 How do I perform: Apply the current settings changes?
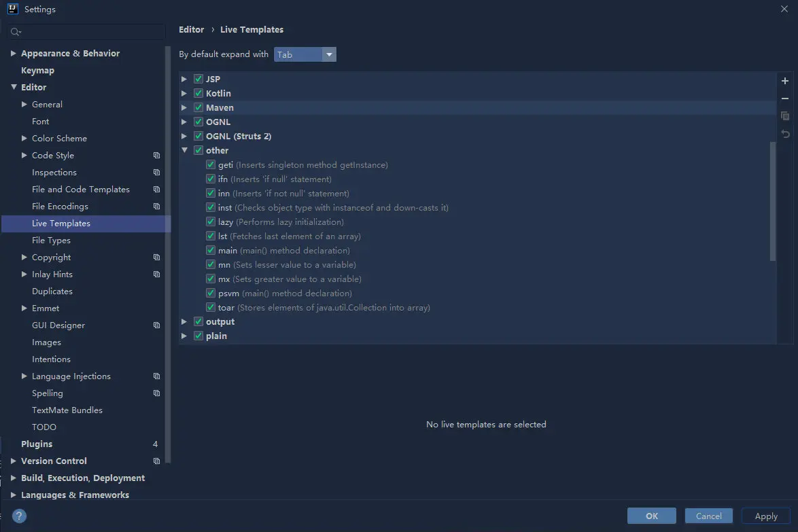click(x=765, y=516)
